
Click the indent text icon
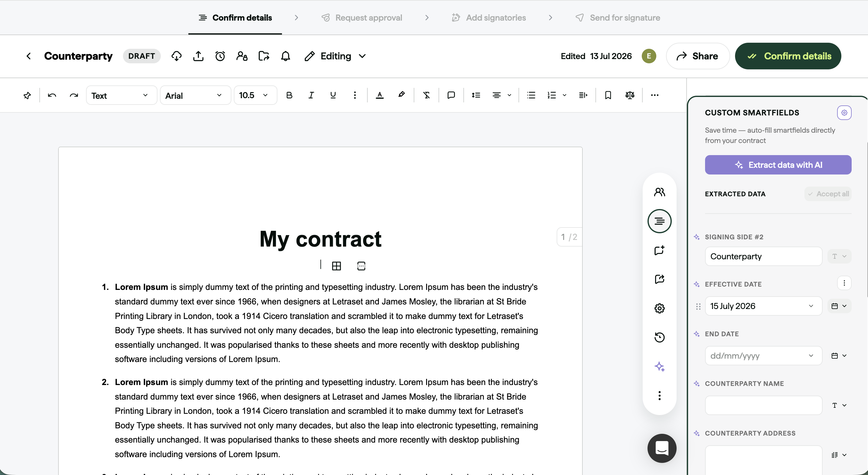[583, 95]
